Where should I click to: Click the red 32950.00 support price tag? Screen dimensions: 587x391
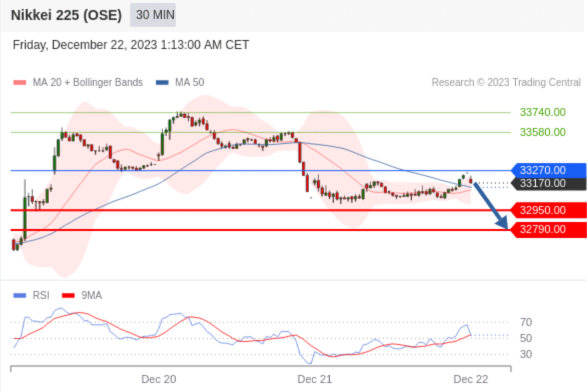tap(549, 210)
